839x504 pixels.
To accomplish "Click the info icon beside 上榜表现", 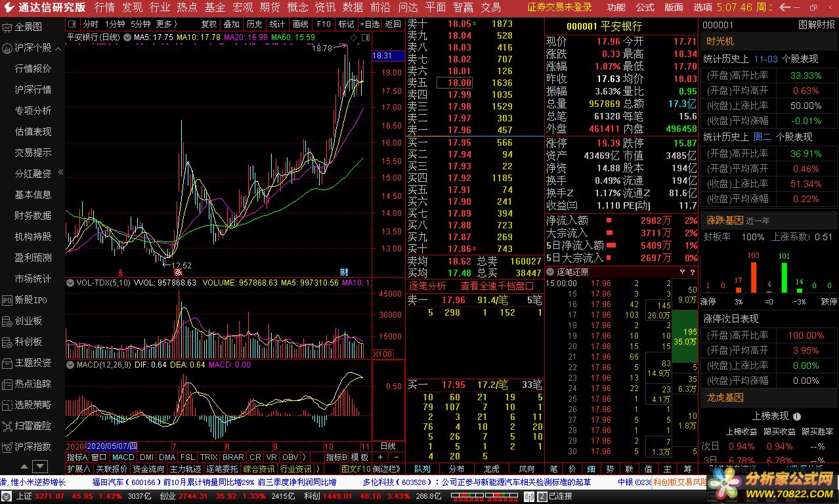I will 797,416.
